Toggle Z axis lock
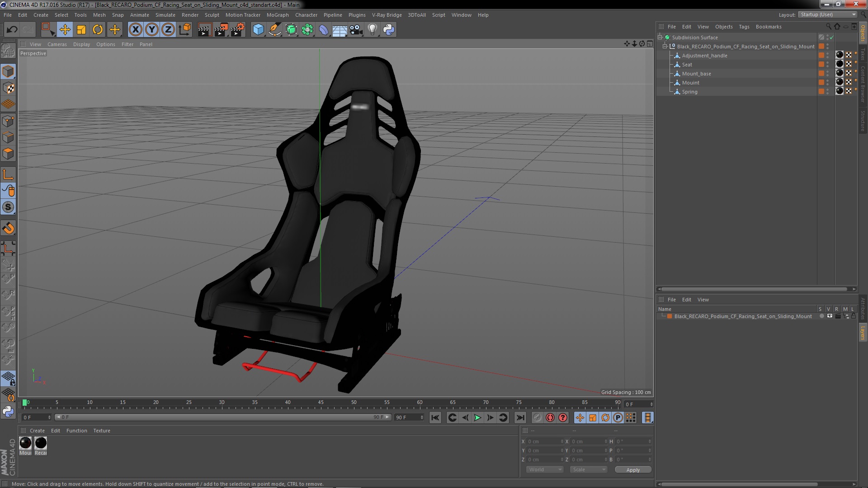The image size is (868, 488). pyautogui.click(x=168, y=30)
